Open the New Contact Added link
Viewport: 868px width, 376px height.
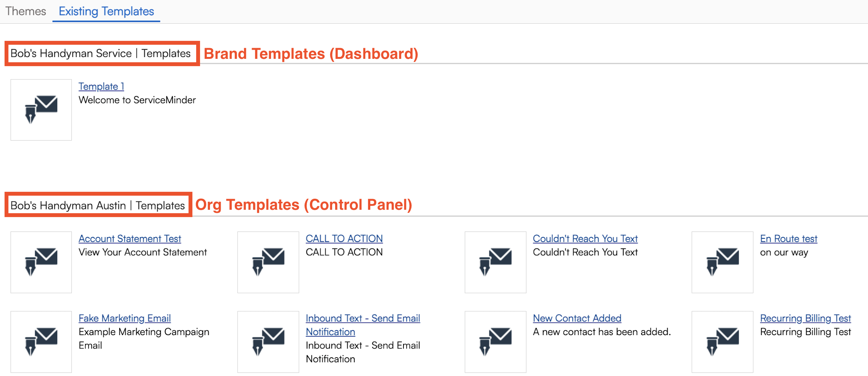(x=577, y=318)
